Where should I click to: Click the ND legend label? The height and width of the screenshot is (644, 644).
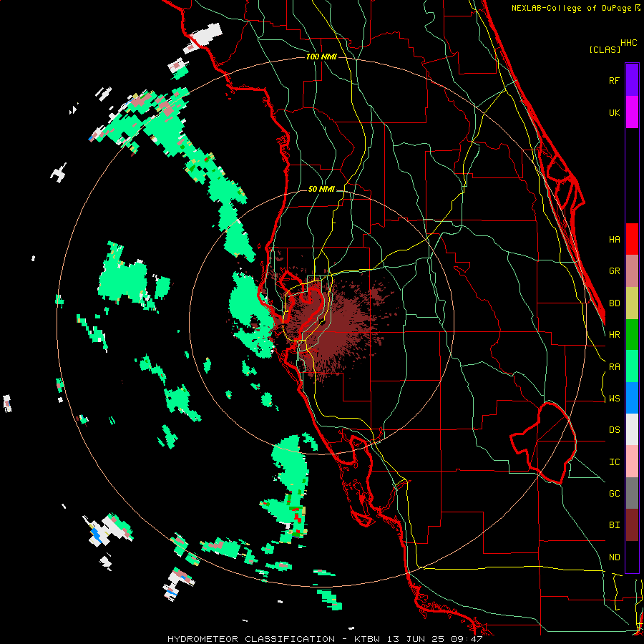point(614,557)
